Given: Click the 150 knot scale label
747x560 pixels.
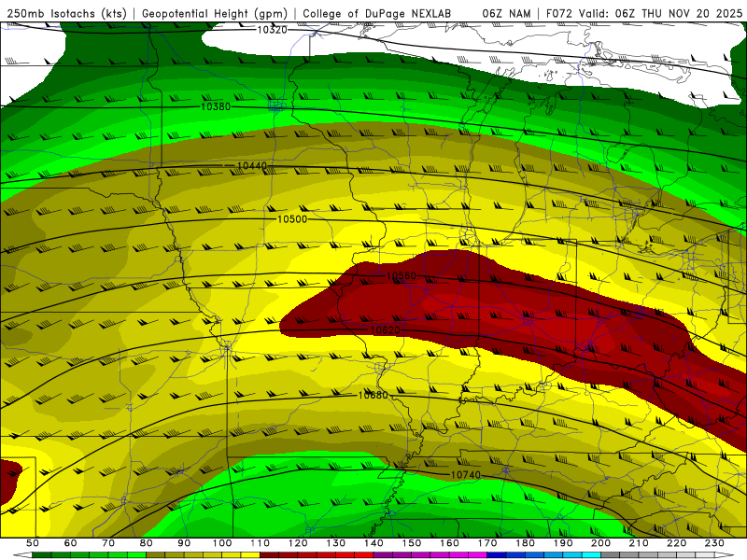Looking at the screenshot, I should 412,543.
